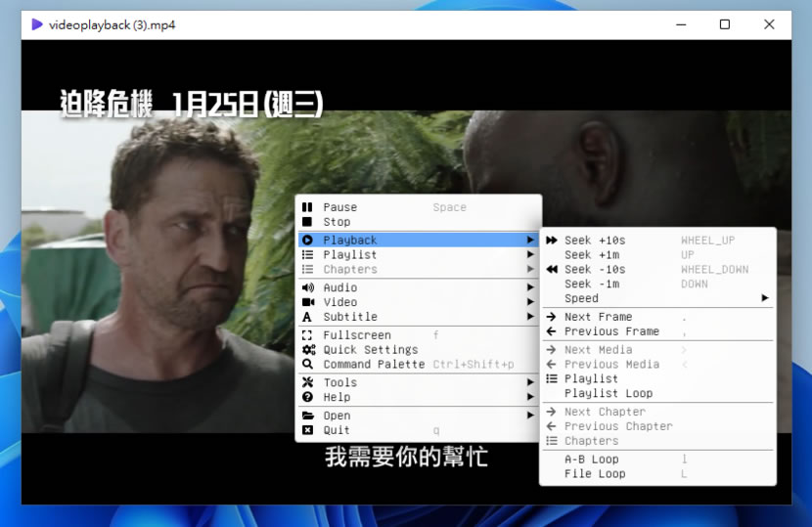
Task: Click the Fullscreen brackets icon
Action: (x=307, y=335)
